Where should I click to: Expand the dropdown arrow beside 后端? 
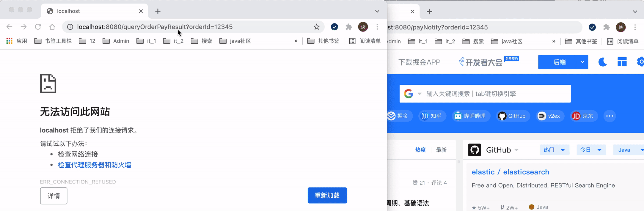click(582, 62)
